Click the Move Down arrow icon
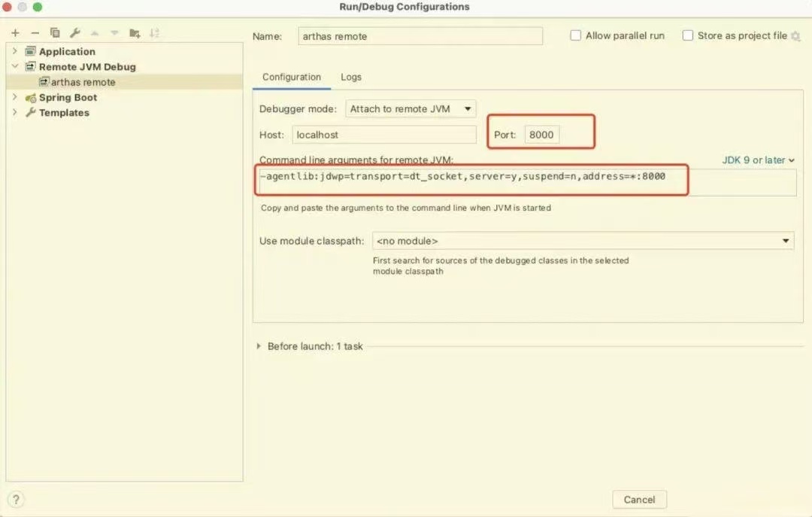 click(x=114, y=33)
